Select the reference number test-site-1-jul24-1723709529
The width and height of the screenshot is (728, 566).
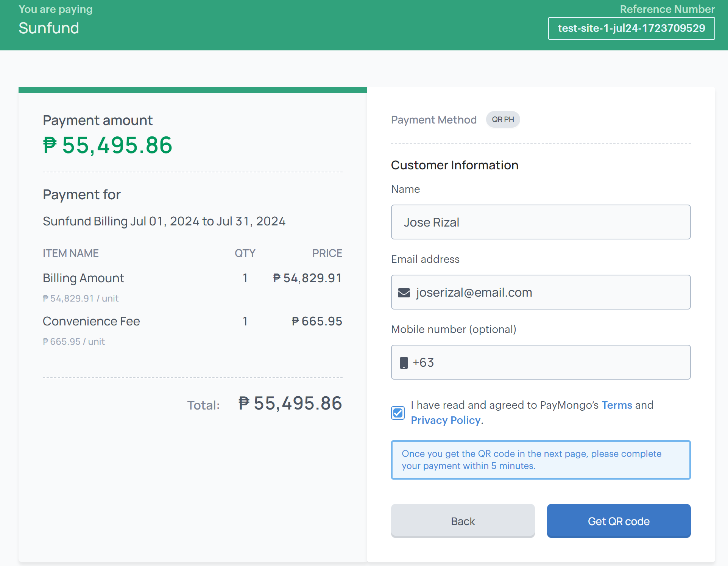point(631,28)
